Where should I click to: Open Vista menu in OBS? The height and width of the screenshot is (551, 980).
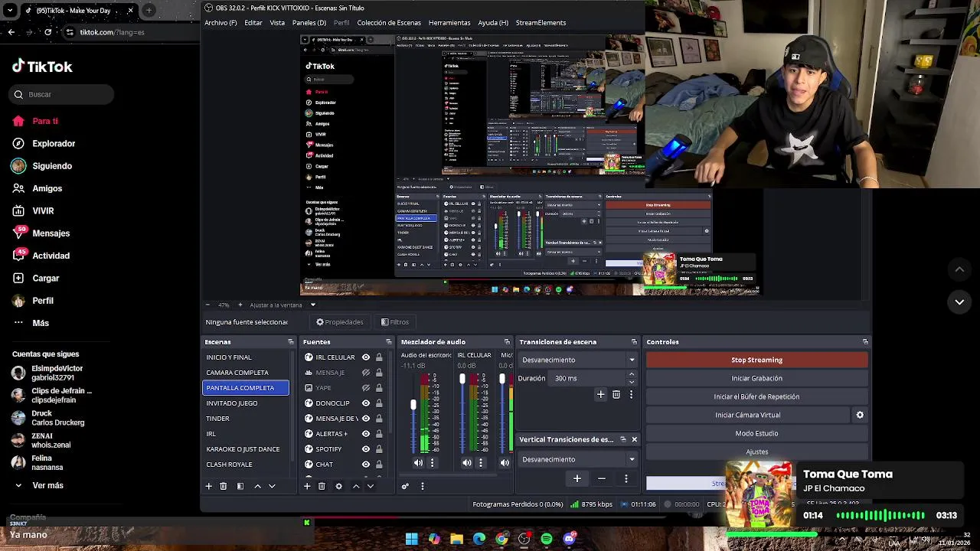[x=277, y=23]
